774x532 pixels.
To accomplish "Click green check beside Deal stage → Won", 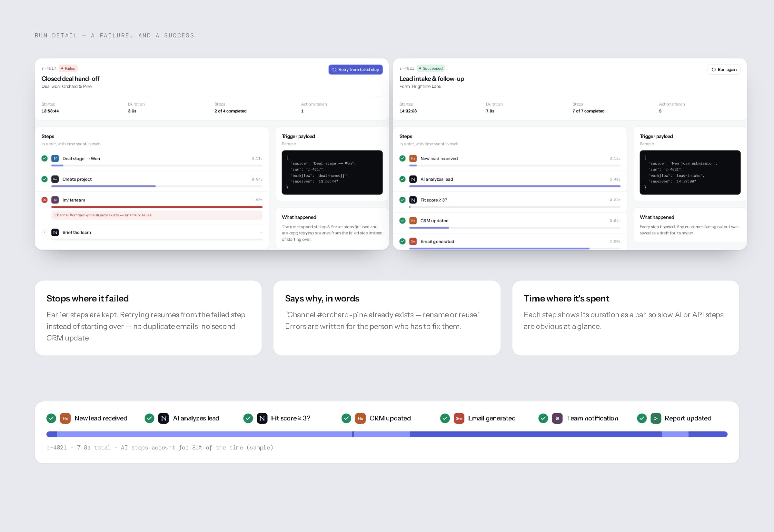I will [x=44, y=158].
